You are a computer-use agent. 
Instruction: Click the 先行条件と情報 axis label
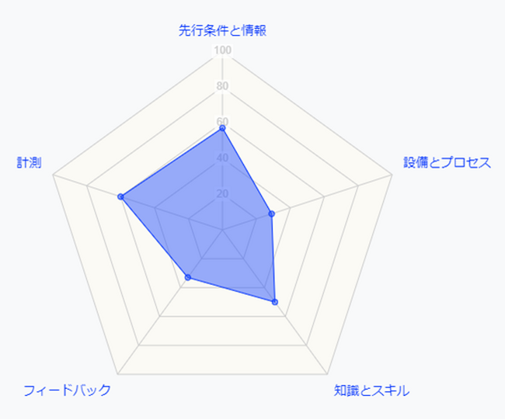point(222,31)
